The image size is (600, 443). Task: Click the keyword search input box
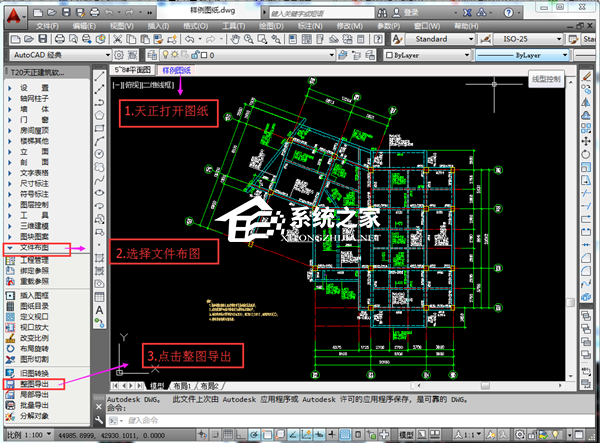(322, 13)
